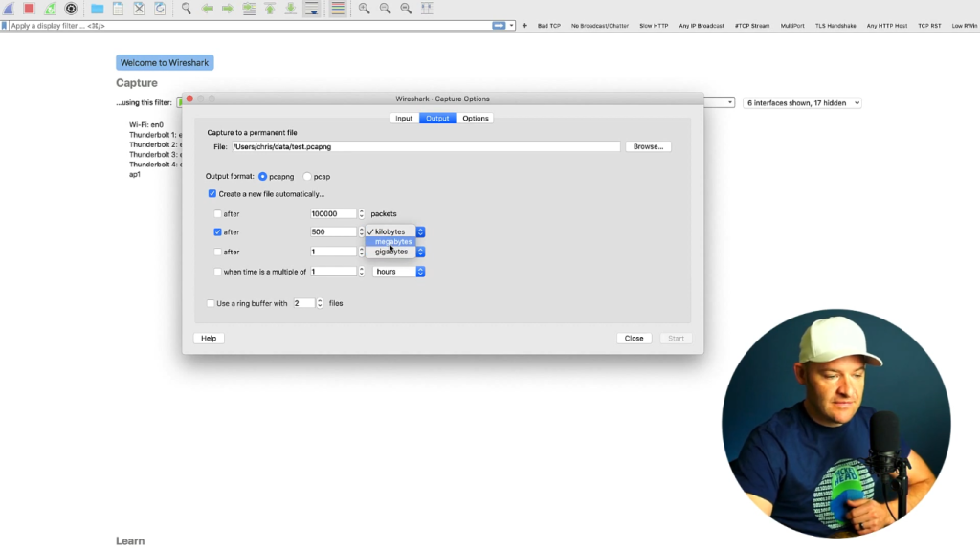This screenshot has width=980, height=550.
Task: Toggle auto-scroll during live capture icon
Action: 311,9
